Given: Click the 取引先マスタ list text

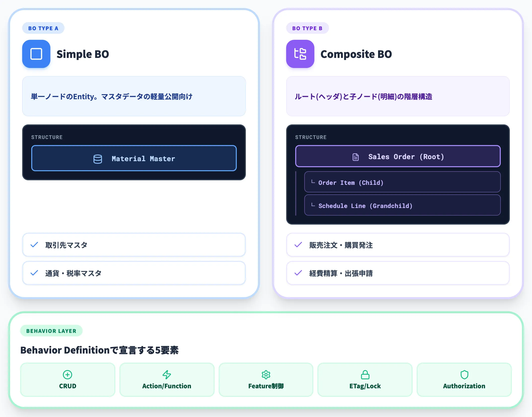Looking at the screenshot, I should pyautogui.click(x=66, y=245).
